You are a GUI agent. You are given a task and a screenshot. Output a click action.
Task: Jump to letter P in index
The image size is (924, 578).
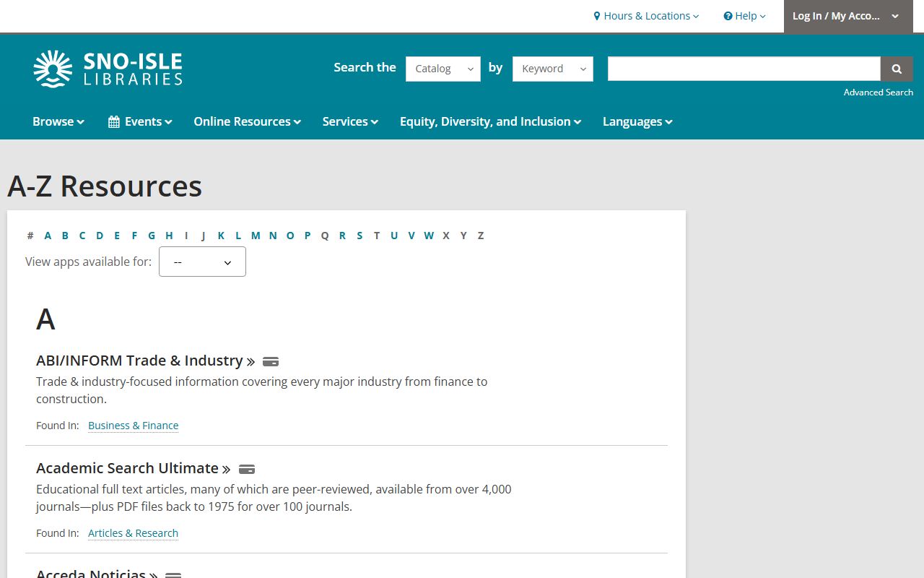pyautogui.click(x=308, y=236)
